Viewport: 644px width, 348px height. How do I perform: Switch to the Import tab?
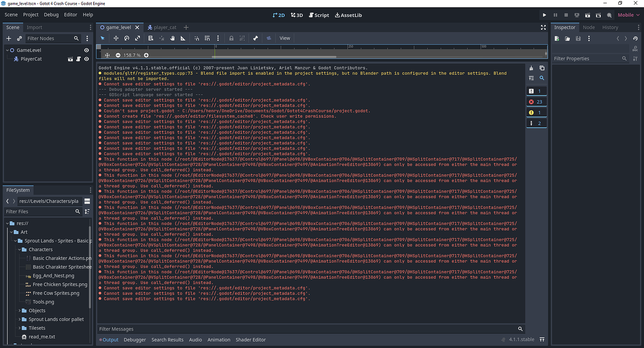click(35, 28)
